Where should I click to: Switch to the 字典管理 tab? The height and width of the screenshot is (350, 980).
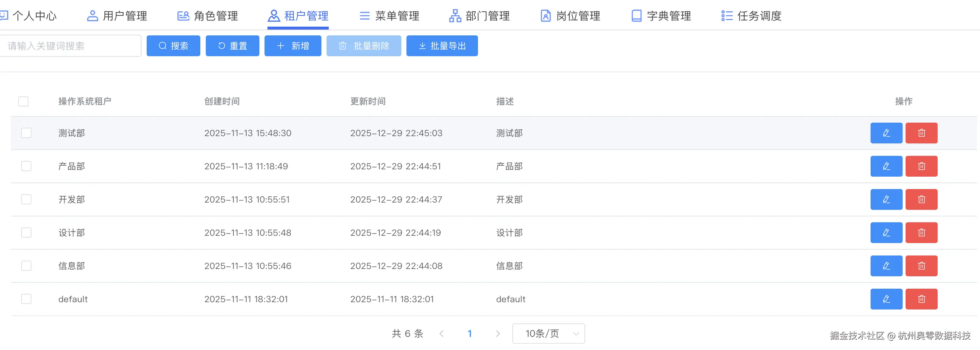click(661, 16)
